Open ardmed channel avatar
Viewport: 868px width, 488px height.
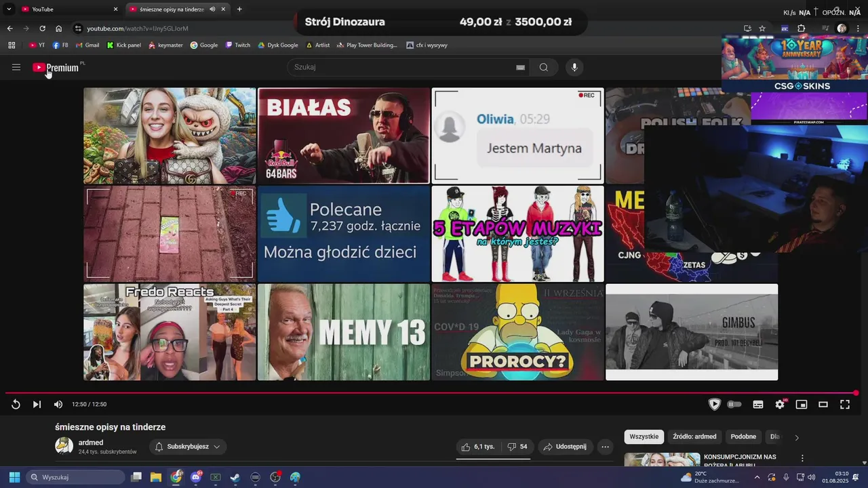64,446
